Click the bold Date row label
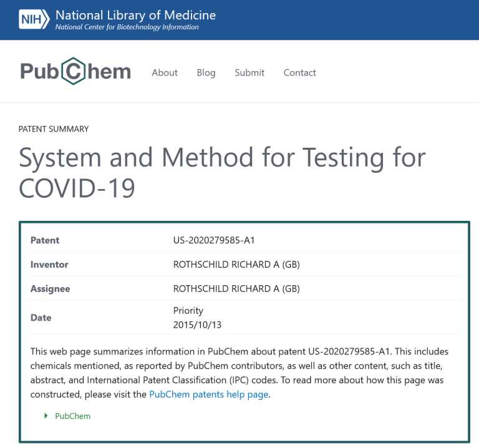The height and width of the screenshot is (448, 479). click(x=41, y=318)
